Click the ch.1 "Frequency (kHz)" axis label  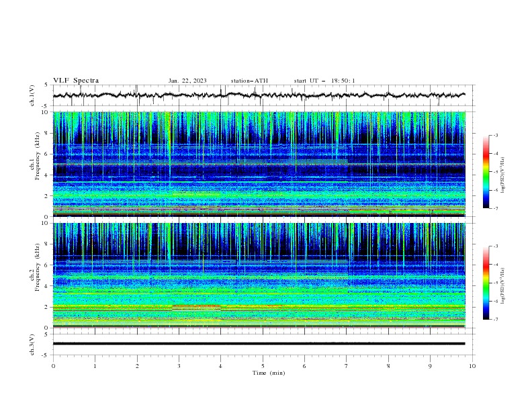pos(38,156)
